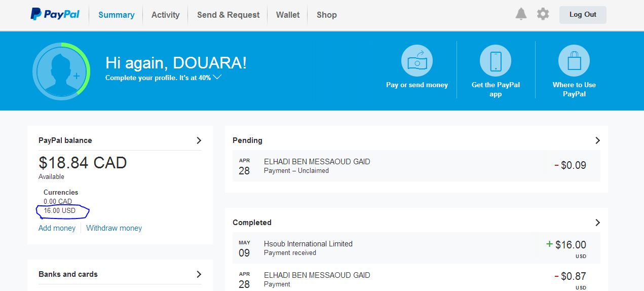Click the $18.84 CAD balance amount
Screen dimensions: 644x291
83,163
